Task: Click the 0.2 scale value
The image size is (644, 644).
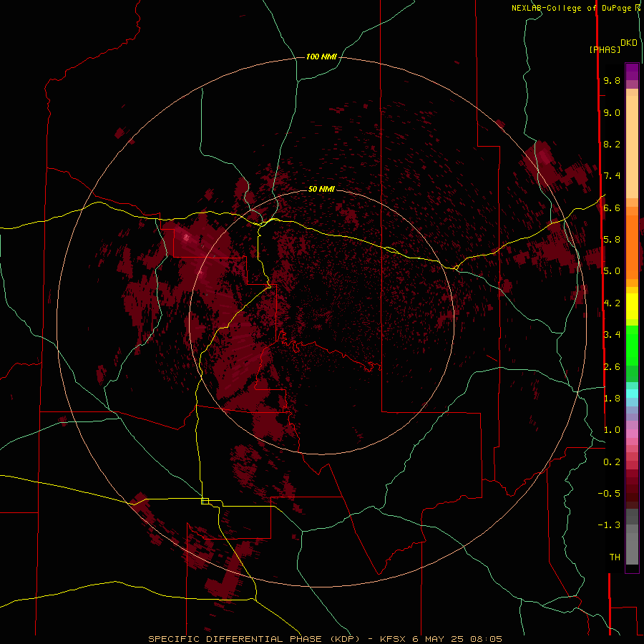Action: click(x=612, y=462)
